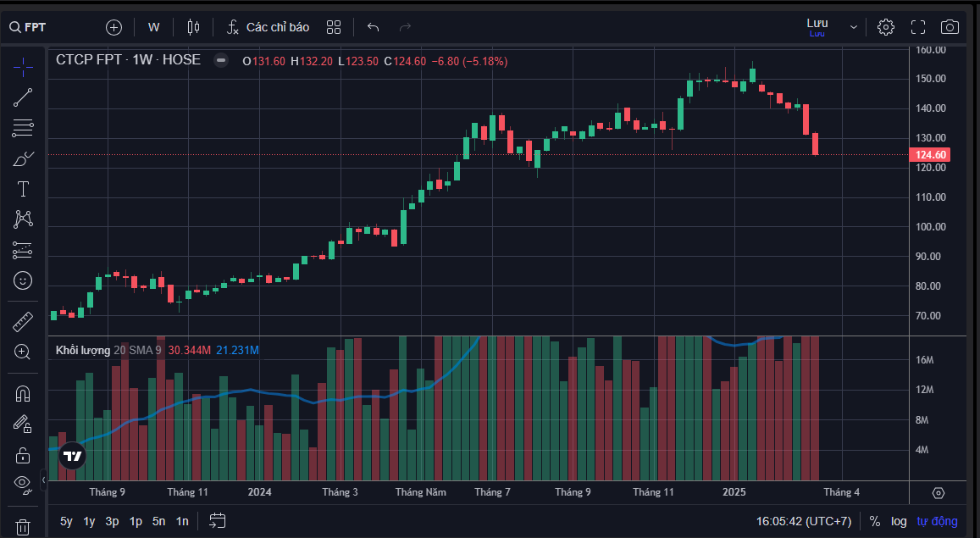Select the 1y time range
This screenshot has width=980, height=538.
(x=89, y=521)
